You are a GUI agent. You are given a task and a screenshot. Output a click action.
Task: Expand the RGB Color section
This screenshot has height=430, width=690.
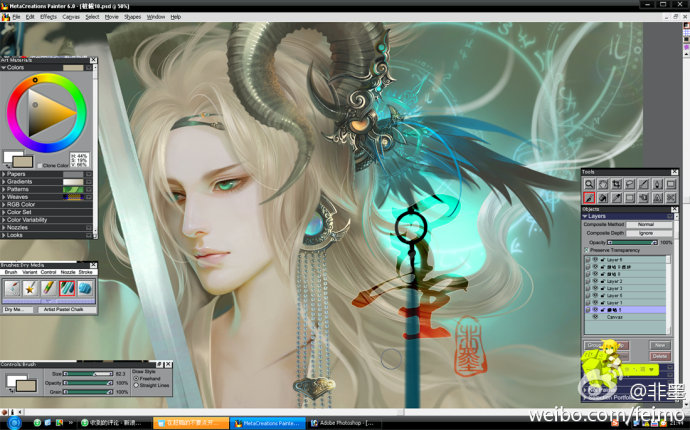coord(4,205)
